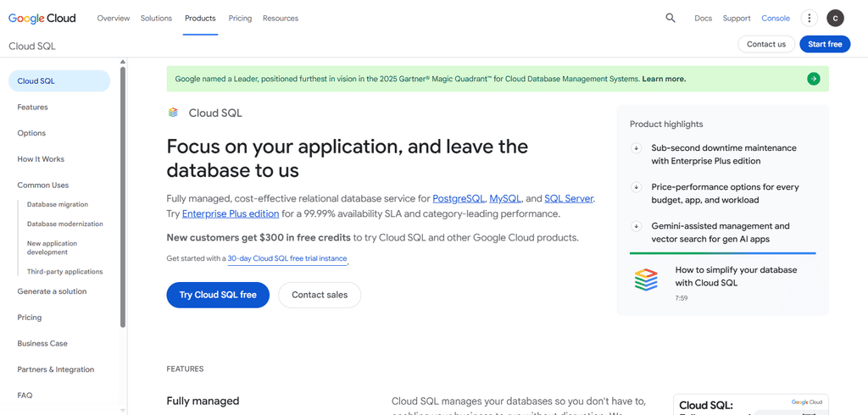Expand the Sub-second downtime maintenance highlight
This screenshot has height=415, width=868.
tap(636, 147)
